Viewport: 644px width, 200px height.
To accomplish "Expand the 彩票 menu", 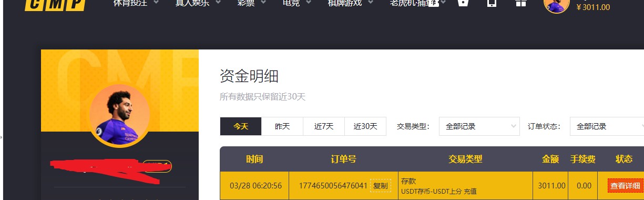I will [252, 3].
